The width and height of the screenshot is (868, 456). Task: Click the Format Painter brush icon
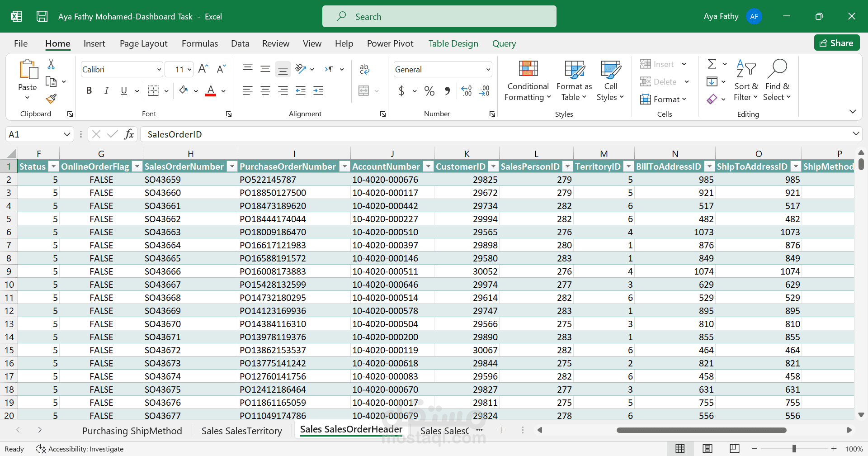click(x=51, y=98)
